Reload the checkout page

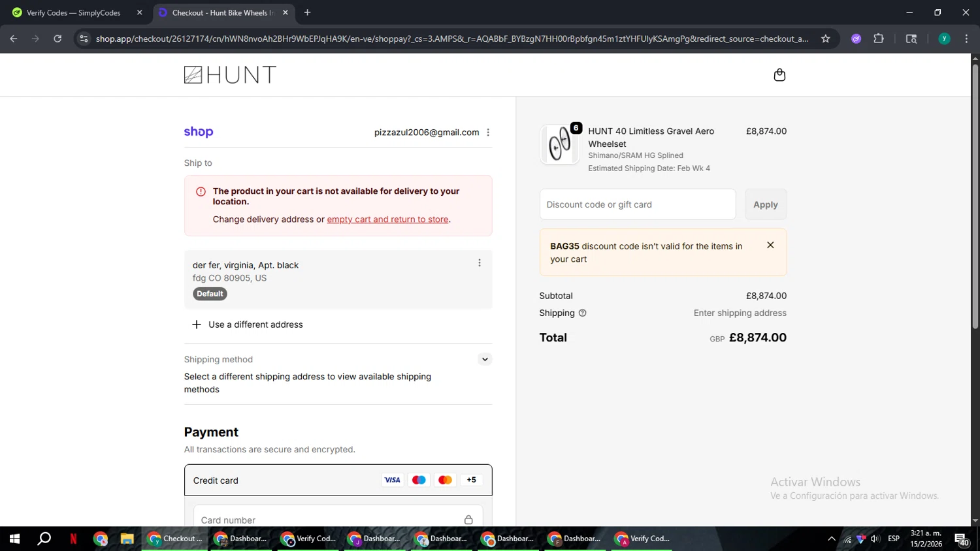[57, 39]
